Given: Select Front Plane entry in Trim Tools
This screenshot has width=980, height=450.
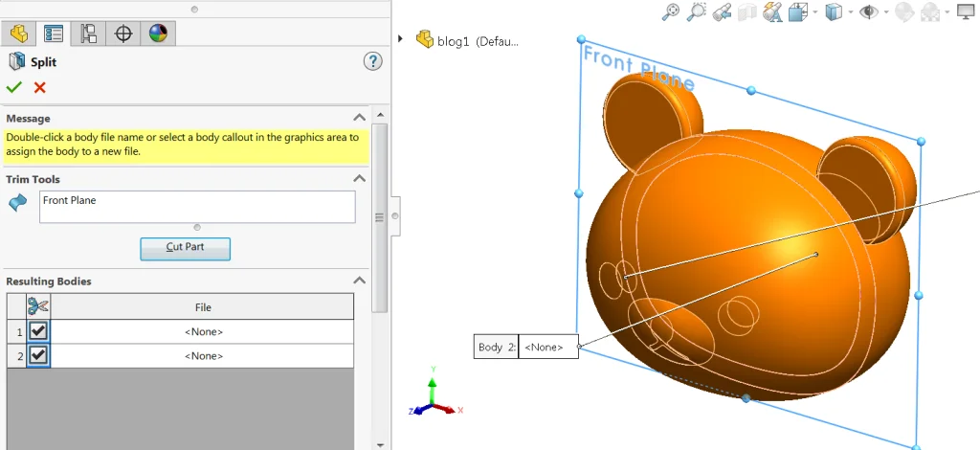Looking at the screenshot, I should tap(69, 201).
